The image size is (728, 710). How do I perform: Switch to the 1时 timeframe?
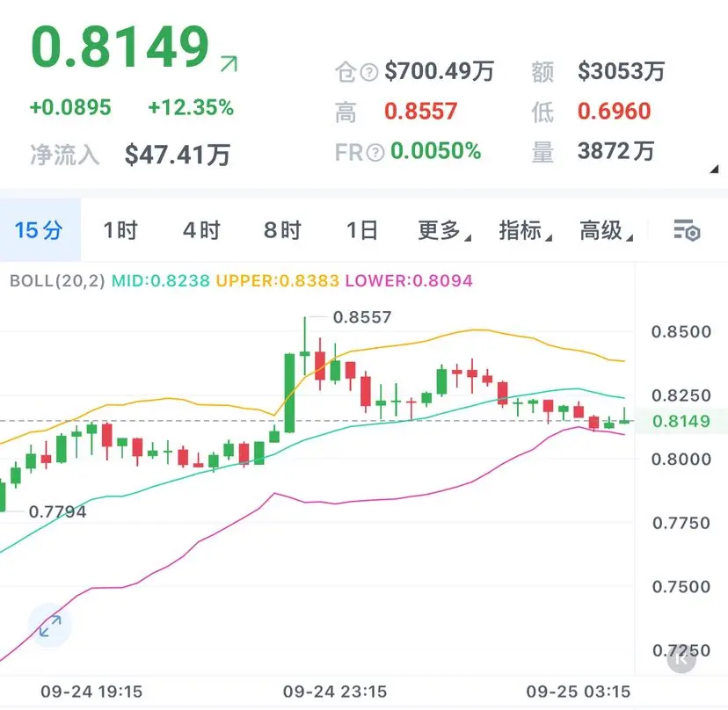tap(120, 230)
